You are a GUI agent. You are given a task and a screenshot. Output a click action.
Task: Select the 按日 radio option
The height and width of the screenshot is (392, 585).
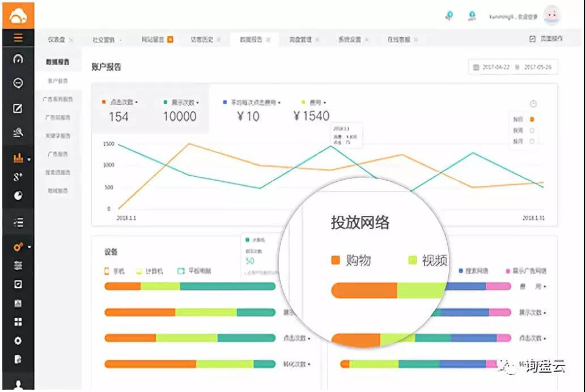[532, 120]
